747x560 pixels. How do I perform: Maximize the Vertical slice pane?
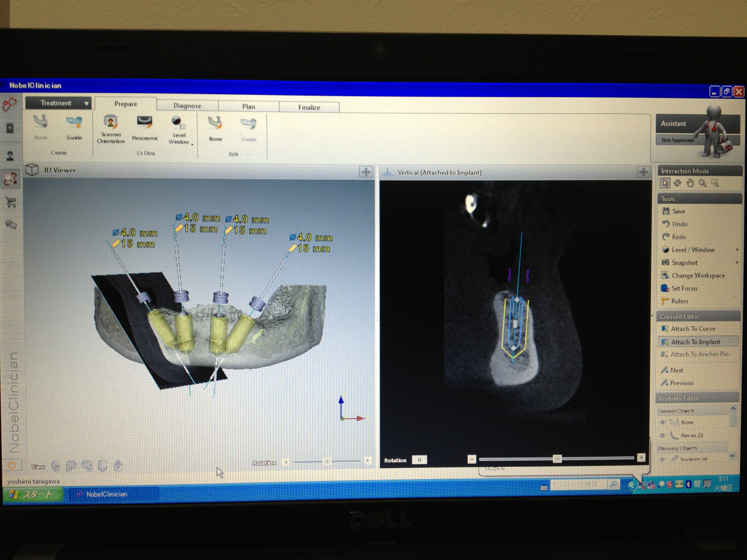click(x=643, y=172)
